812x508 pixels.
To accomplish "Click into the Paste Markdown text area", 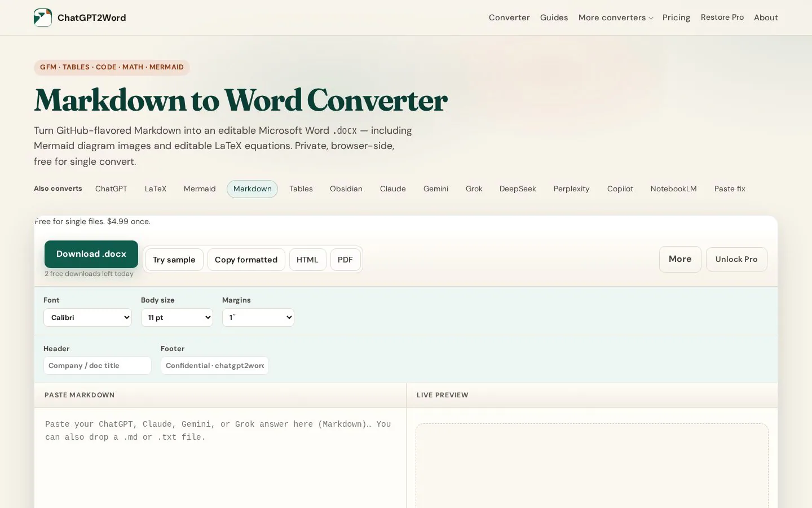I will [220, 458].
